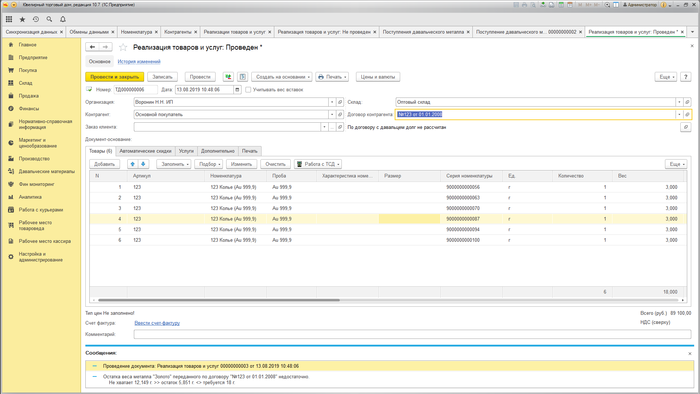Open the History clock icon
Screen dimensions: 700x394
[x=36, y=19]
